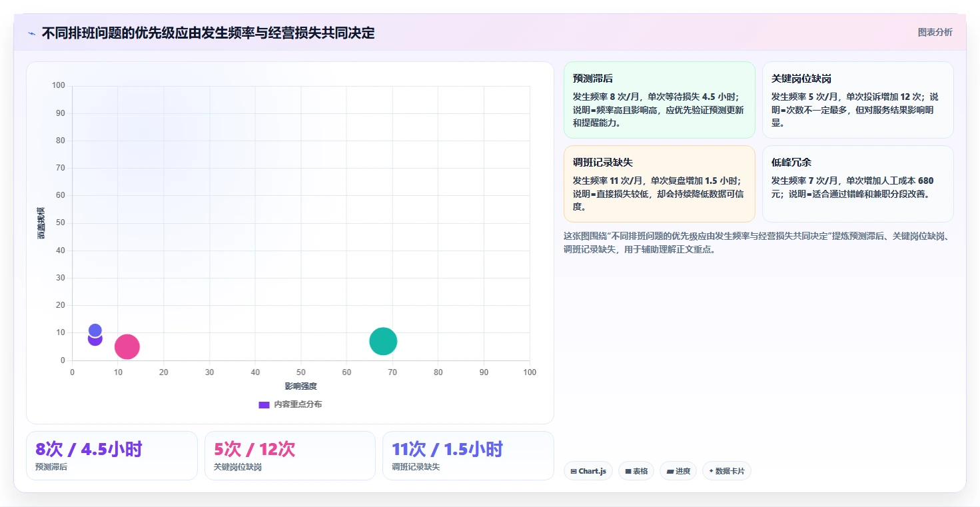Toggle the 内容重点分布 legend entry
Image resolution: width=980 pixels, height=507 pixels.
click(290, 404)
